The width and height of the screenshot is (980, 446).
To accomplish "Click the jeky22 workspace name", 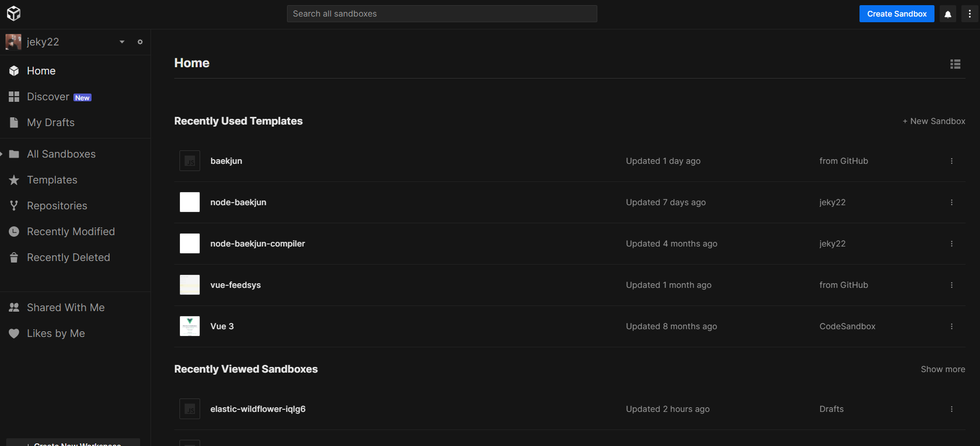I will click(43, 42).
